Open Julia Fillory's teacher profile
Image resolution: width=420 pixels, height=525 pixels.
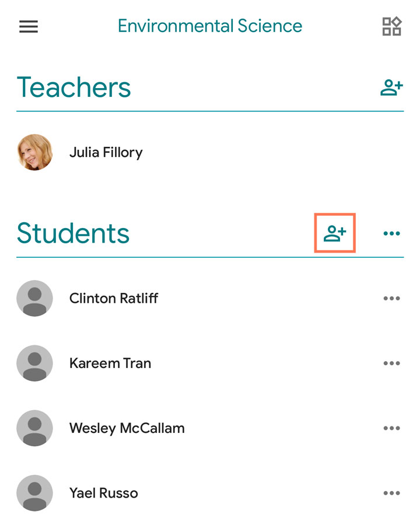[107, 152]
